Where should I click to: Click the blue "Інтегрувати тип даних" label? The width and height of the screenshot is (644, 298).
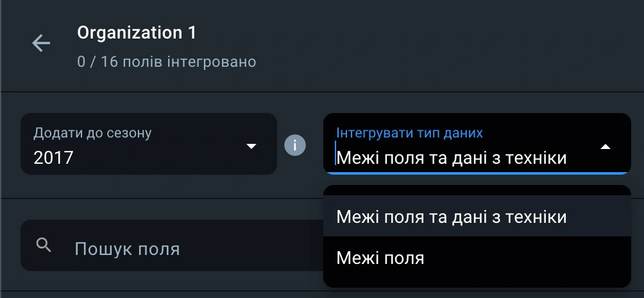[409, 132]
